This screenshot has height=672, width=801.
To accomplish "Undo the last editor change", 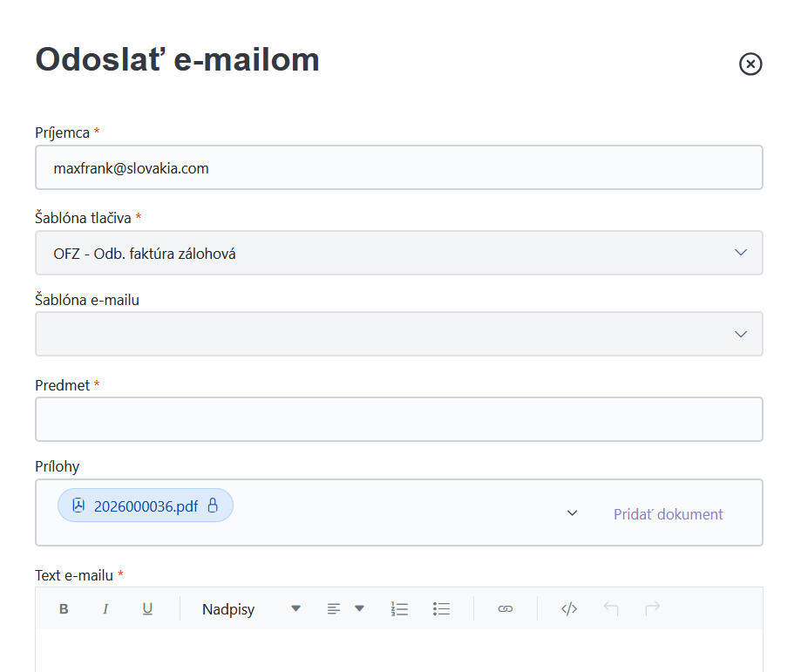I will pos(611,608).
